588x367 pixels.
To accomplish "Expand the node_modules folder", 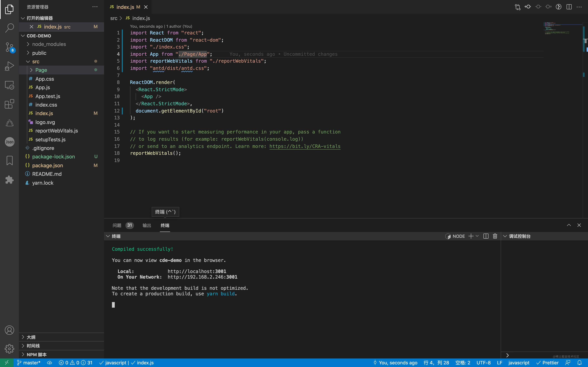I will click(x=49, y=44).
